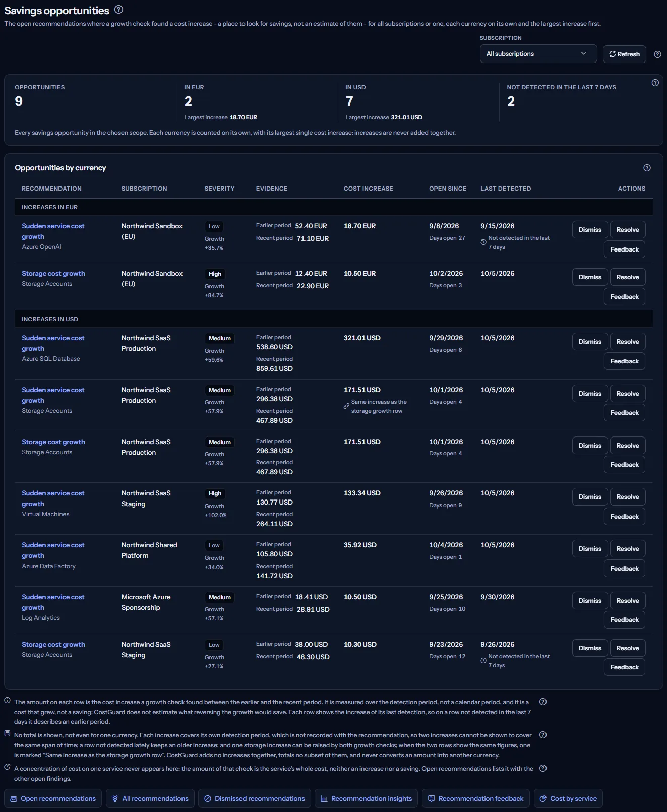Open EUR Storage cost growth recommendation
667x812 pixels.
click(x=53, y=274)
